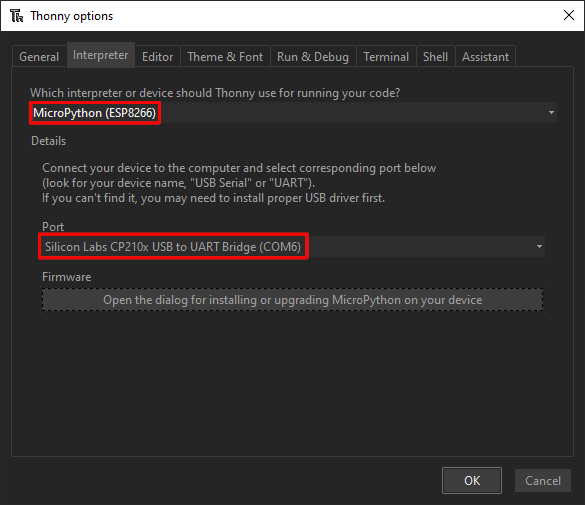Select the Interpreter tab
Image resolution: width=585 pixels, height=505 pixels.
(x=100, y=55)
